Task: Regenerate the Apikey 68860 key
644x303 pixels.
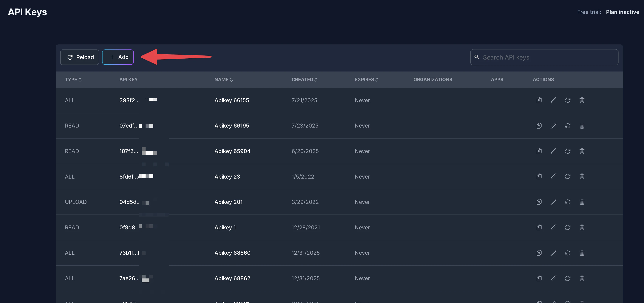Action: point(568,253)
